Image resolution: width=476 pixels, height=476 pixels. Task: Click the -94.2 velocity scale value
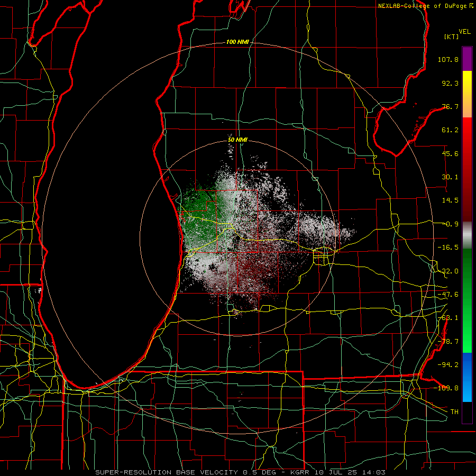[448, 364]
